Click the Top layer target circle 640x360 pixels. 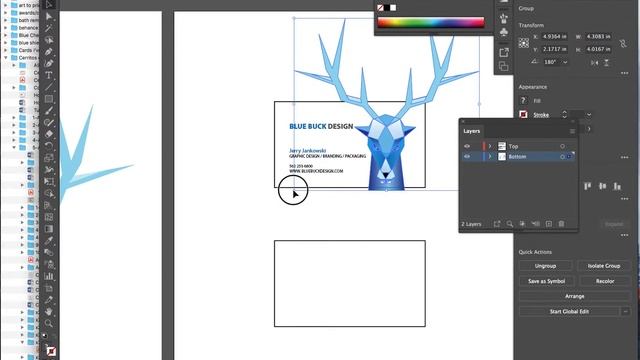[x=562, y=146]
